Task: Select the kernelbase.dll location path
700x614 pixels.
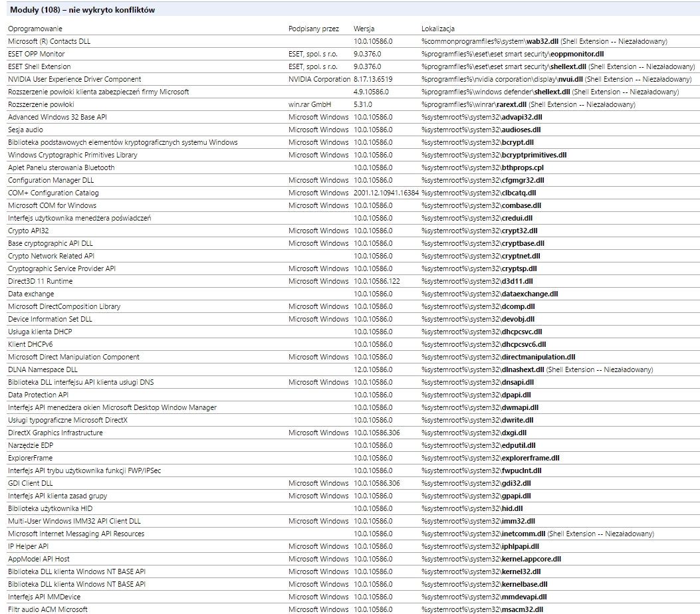Action: [x=485, y=585]
